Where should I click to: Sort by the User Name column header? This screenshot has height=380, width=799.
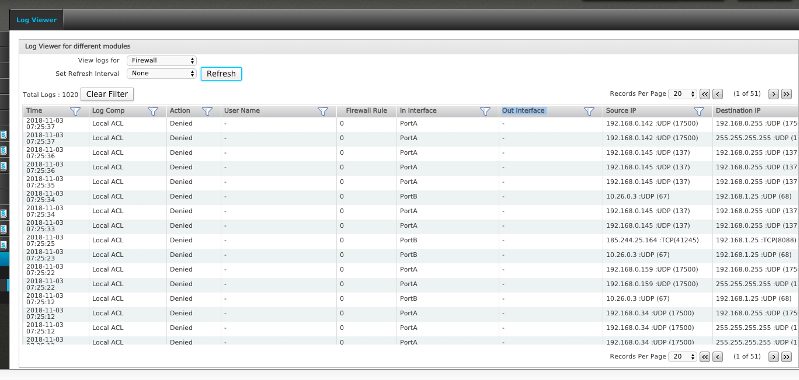242,111
